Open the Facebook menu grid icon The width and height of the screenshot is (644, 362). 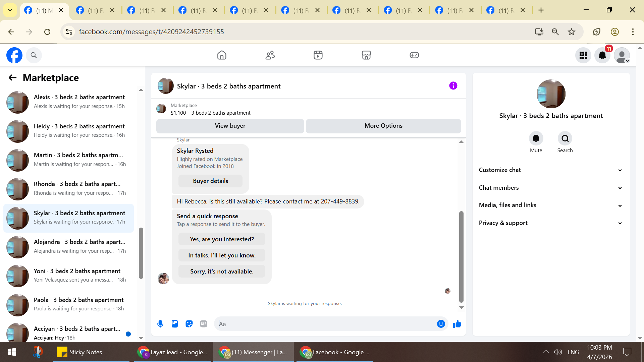[583, 55]
